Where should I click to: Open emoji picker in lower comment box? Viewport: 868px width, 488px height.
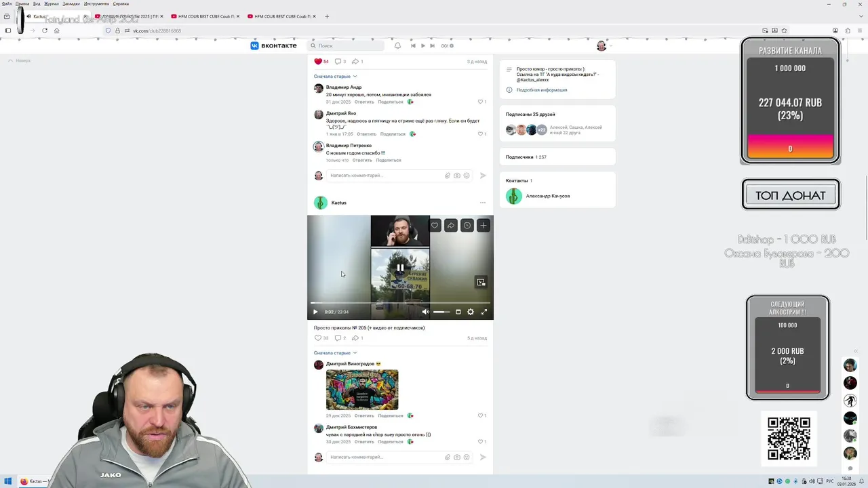(467, 457)
